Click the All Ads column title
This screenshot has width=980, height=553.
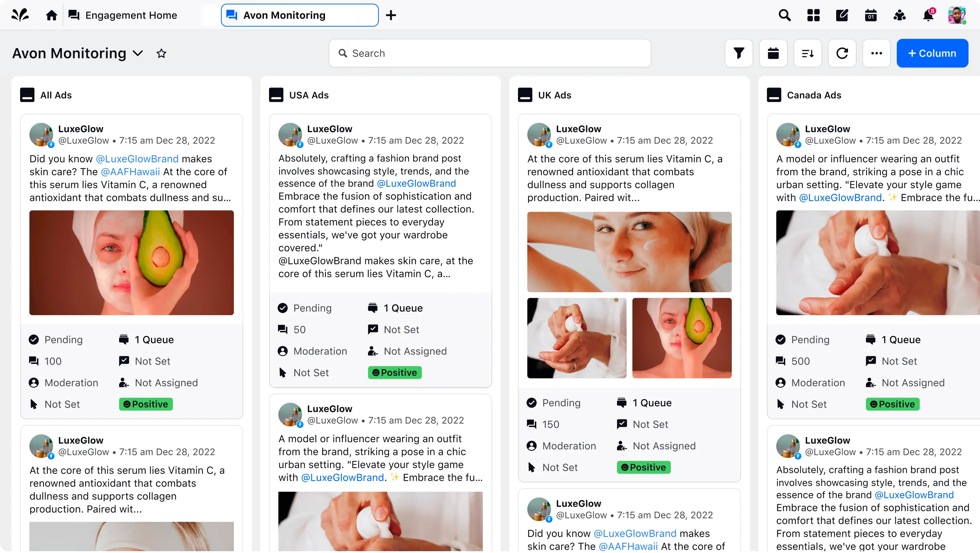(56, 95)
